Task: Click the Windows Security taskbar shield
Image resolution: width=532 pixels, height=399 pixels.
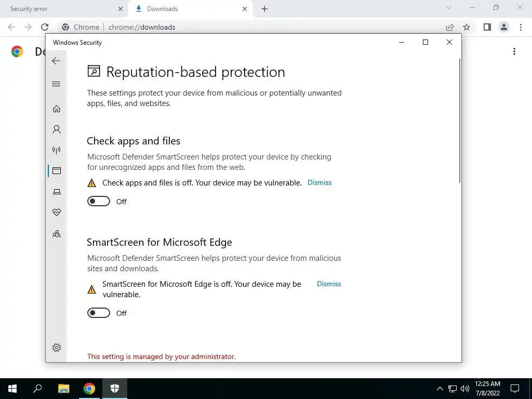Action: coord(115,389)
